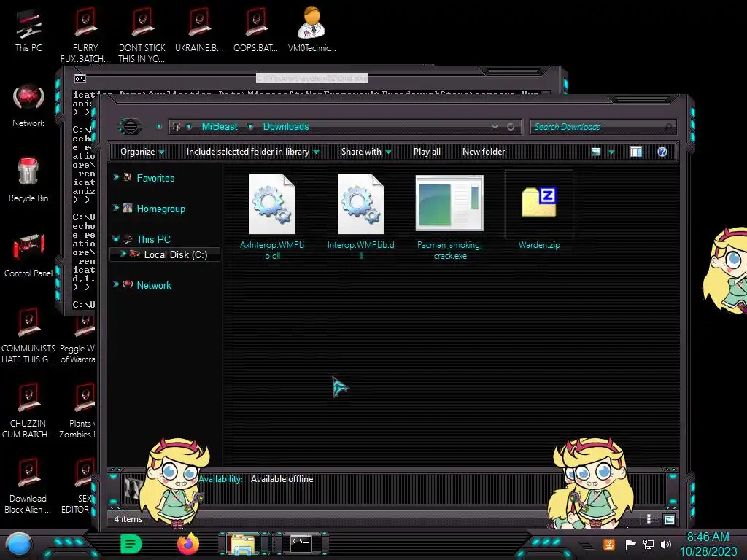Switch to large icons view in status bar
The height and width of the screenshot is (560, 747).
(670, 519)
